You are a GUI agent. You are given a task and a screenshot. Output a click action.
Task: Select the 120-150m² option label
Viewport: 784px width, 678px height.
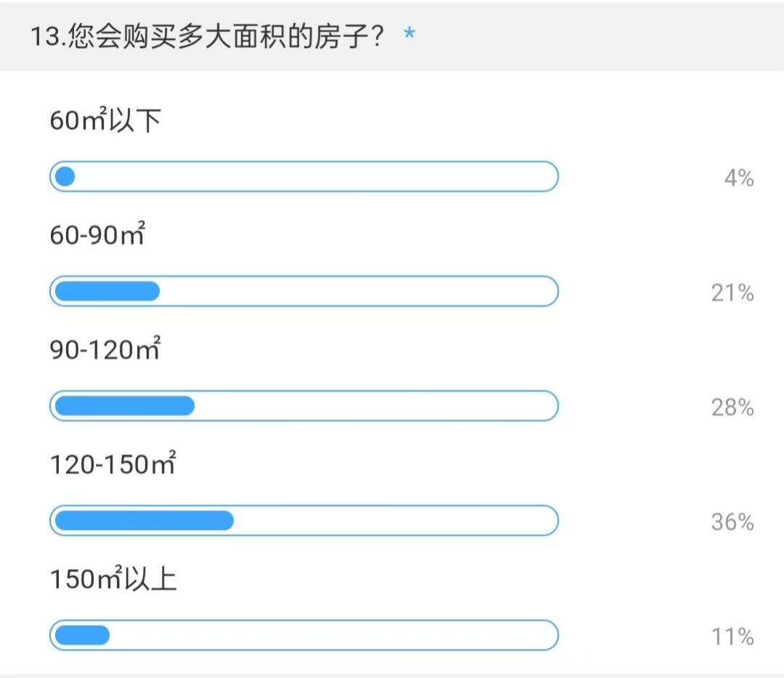[x=113, y=464]
